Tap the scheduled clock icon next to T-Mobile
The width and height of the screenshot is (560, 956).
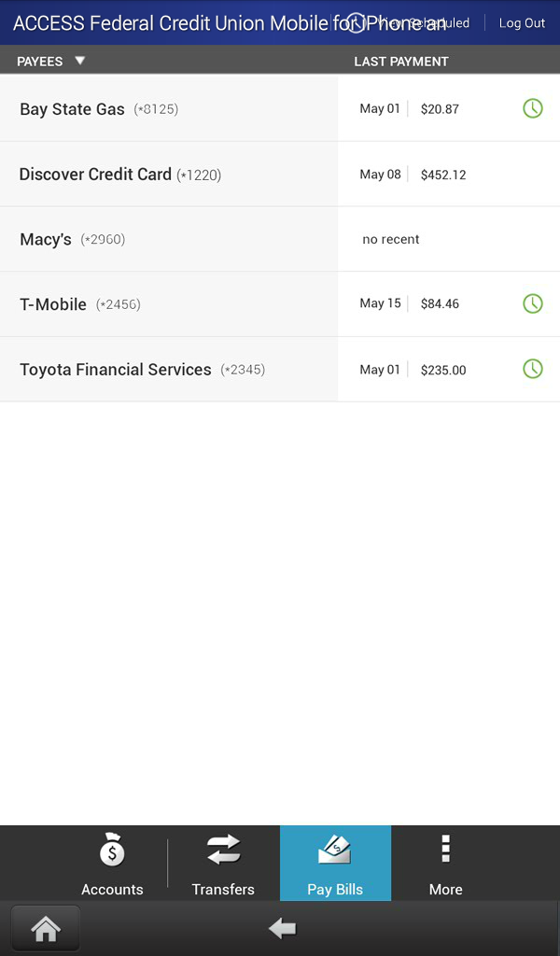[533, 303]
